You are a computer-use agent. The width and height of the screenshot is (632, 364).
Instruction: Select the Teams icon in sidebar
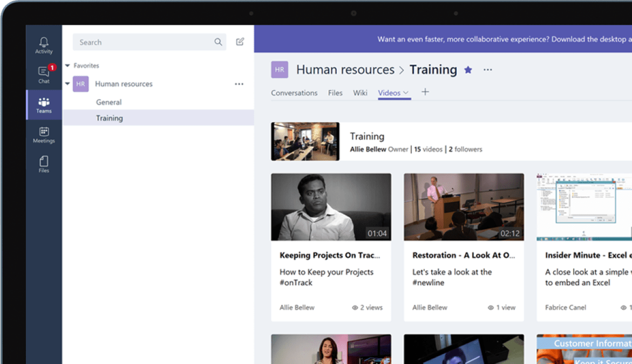[x=44, y=105]
